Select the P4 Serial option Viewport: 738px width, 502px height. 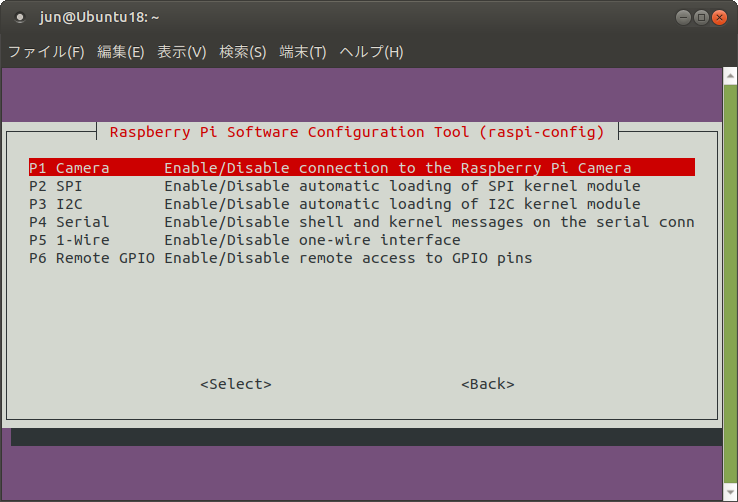click(361, 222)
